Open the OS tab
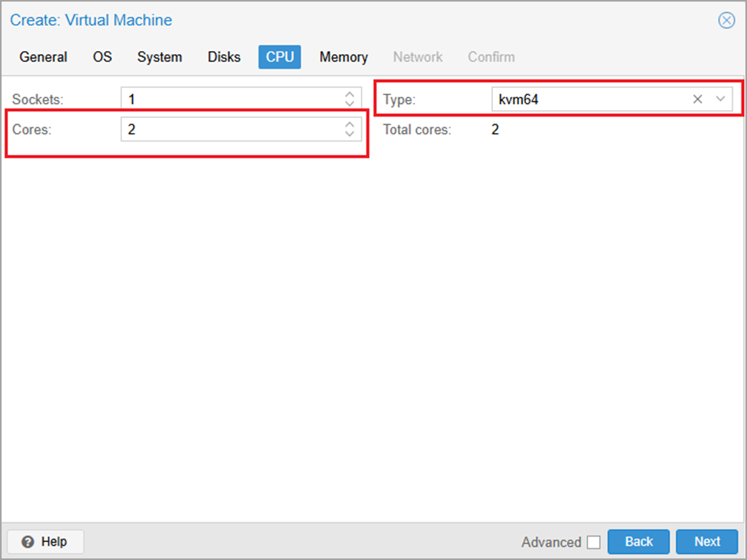 click(x=102, y=57)
